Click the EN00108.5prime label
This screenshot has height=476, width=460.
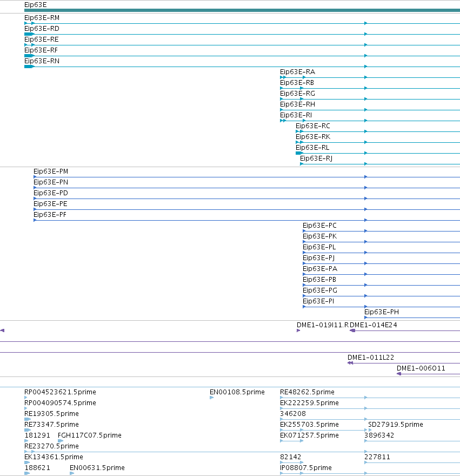(x=237, y=392)
